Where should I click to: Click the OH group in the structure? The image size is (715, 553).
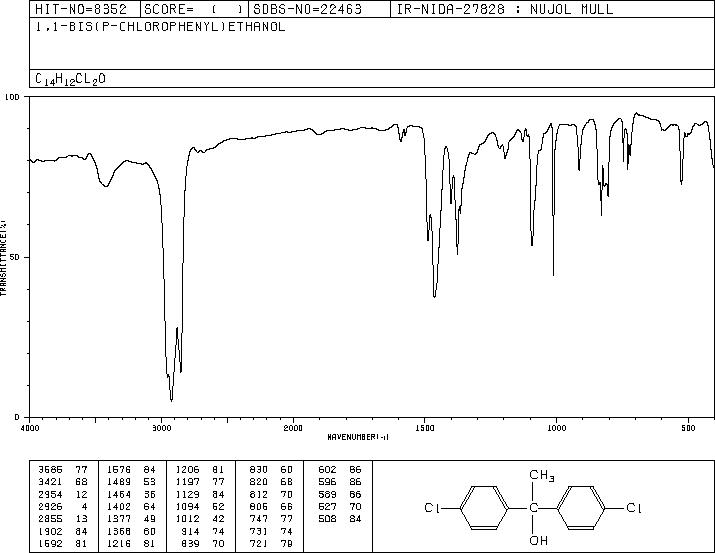pyautogui.click(x=538, y=541)
